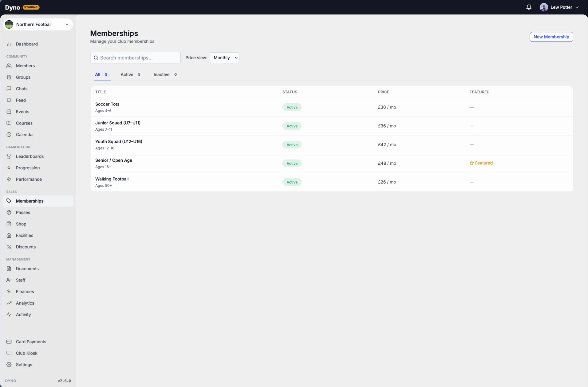Viewport: 588px width, 387px height.
Task: Click the v2.0.0 version label
Action: (x=64, y=381)
